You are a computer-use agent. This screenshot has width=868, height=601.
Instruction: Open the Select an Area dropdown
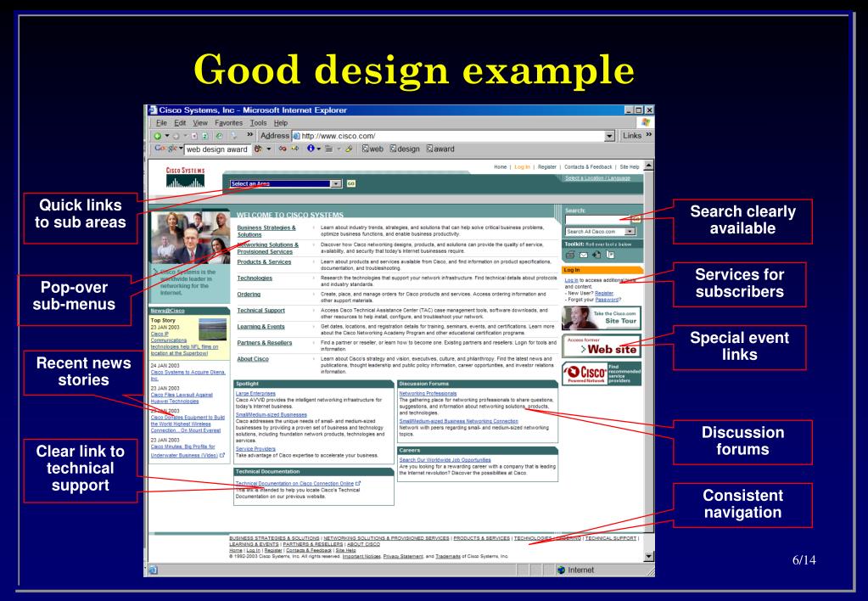[335, 184]
